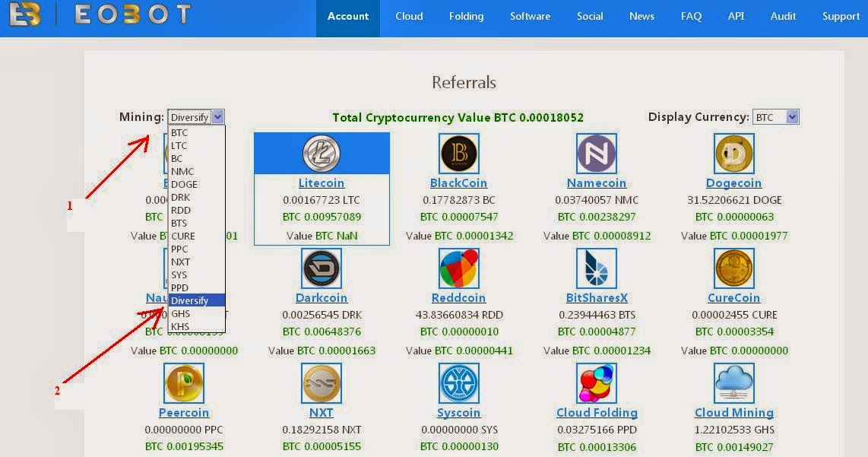Viewport: 868px width, 457px height.
Task: Click the Referrals heading
Action: coord(464,83)
